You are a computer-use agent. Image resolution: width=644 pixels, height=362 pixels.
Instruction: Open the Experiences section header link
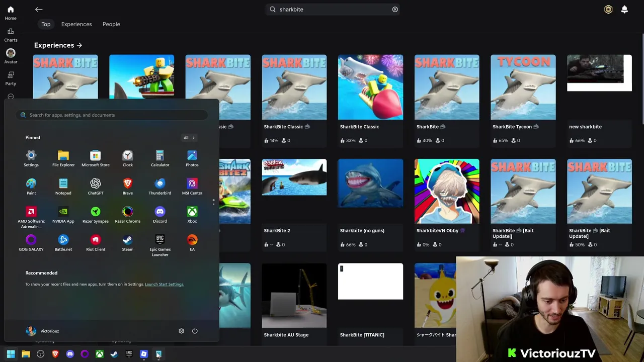[58, 45]
